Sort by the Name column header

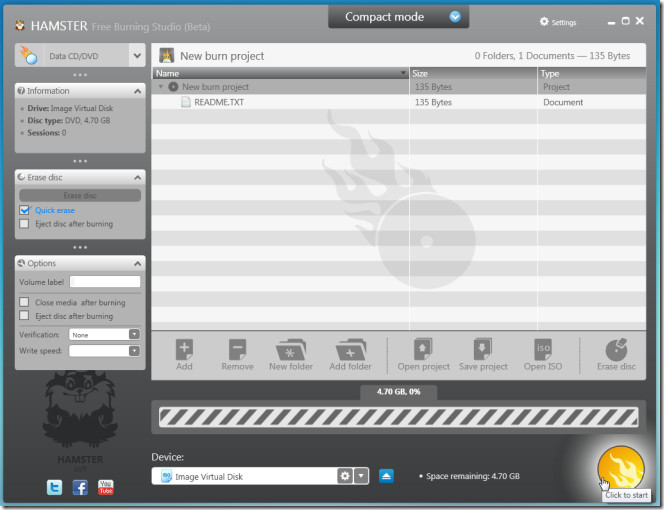click(280, 73)
